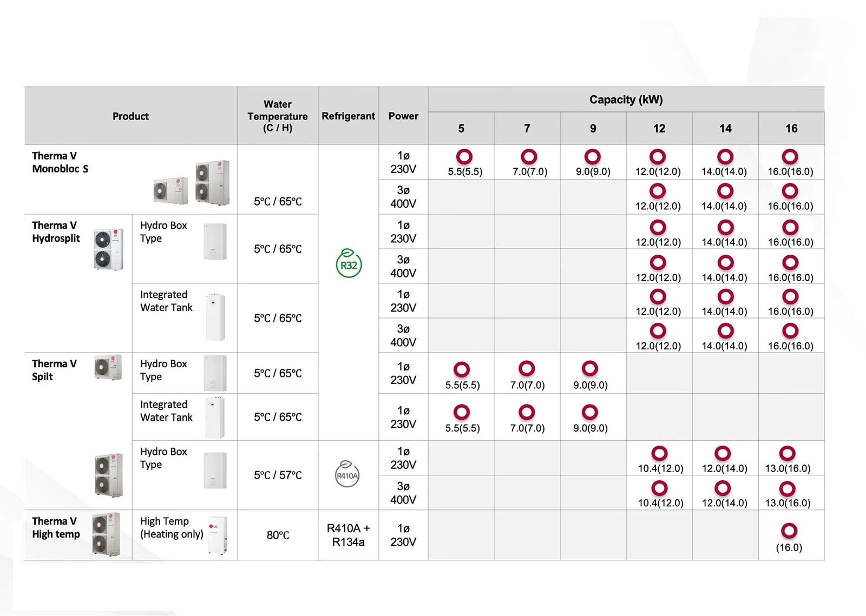
Task: Click the Therma V Hydrosplit outdoor unit image
Action: click(x=108, y=249)
